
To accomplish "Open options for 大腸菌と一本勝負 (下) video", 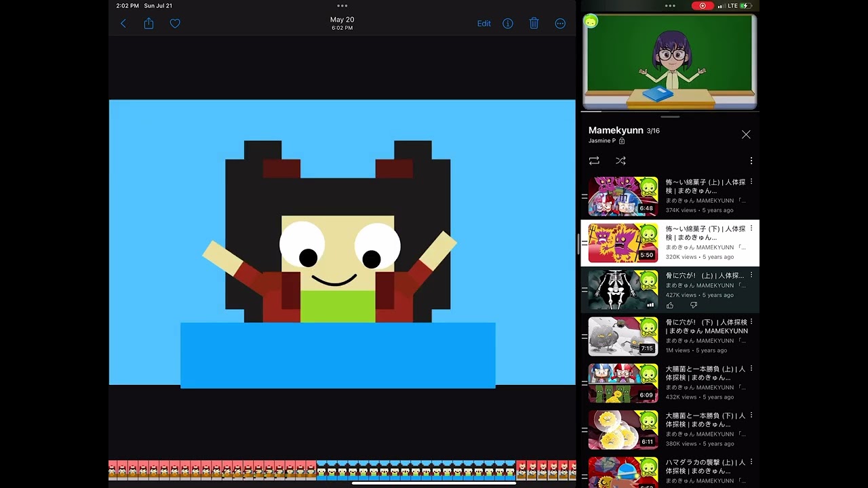I will 751,415.
